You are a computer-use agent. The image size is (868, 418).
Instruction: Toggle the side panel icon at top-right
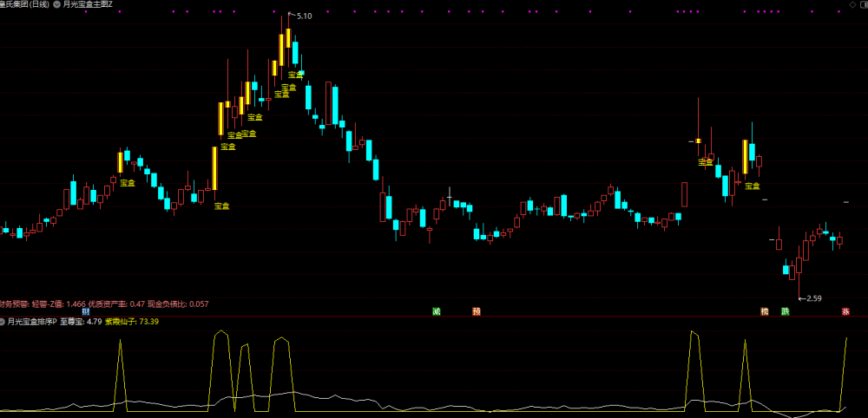(865, 4)
